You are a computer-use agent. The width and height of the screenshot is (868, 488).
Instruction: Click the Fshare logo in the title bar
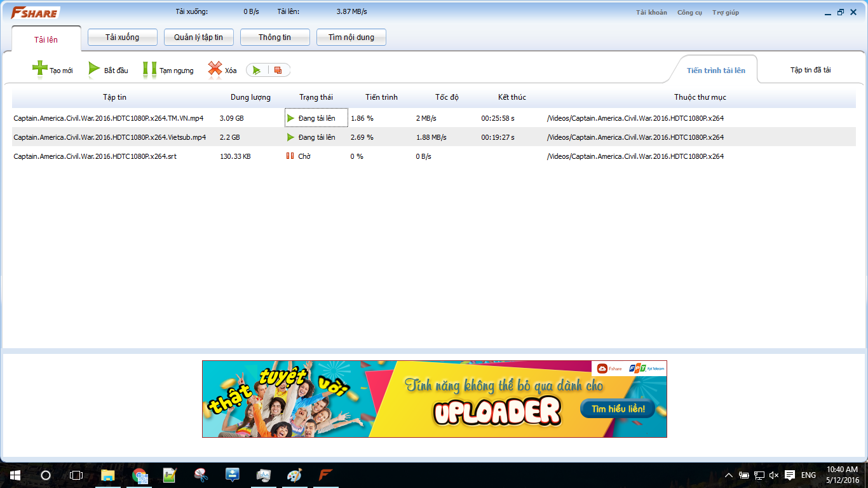pyautogui.click(x=35, y=12)
